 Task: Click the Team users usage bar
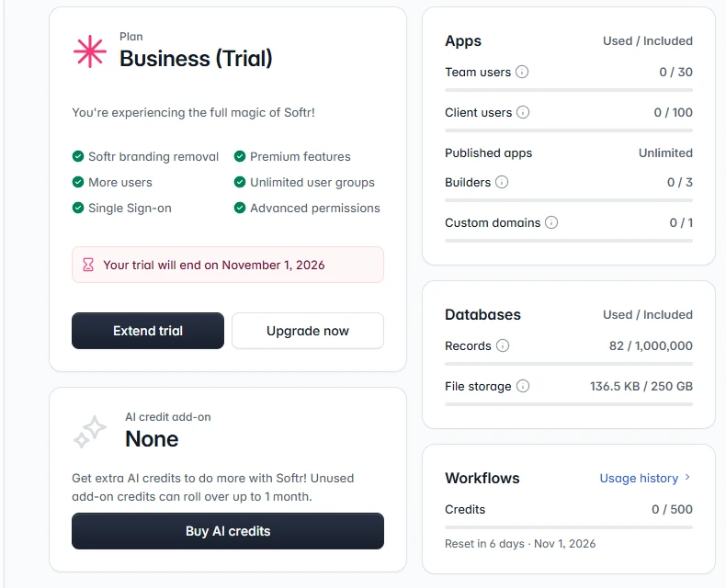(x=569, y=90)
